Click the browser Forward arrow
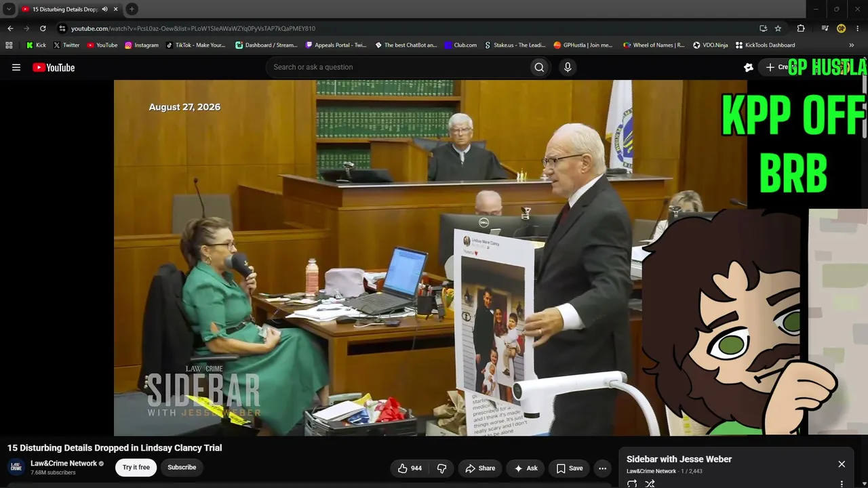Image resolution: width=868 pixels, height=488 pixels. click(26, 28)
